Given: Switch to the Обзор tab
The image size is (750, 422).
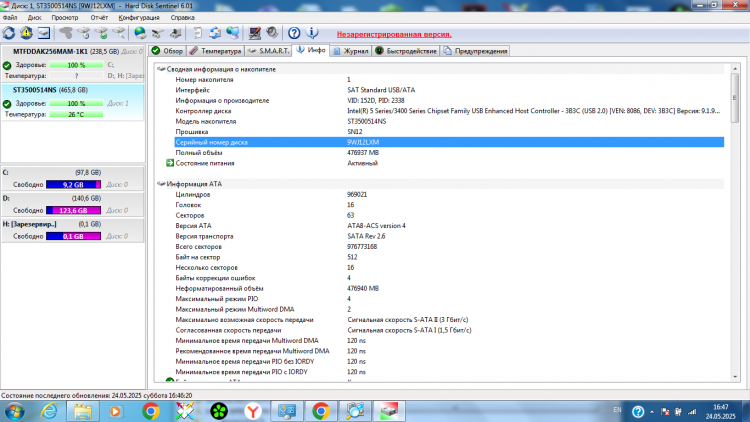Looking at the screenshot, I should click(x=167, y=51).
